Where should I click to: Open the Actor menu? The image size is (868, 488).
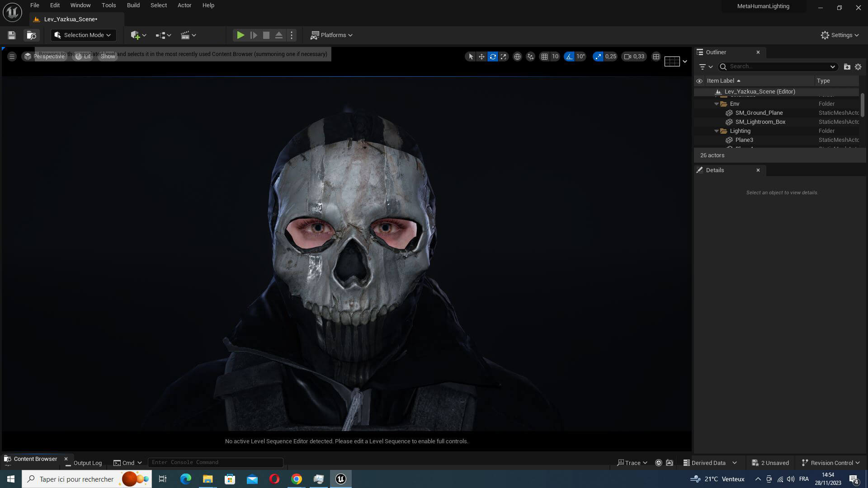coord(184,5)
